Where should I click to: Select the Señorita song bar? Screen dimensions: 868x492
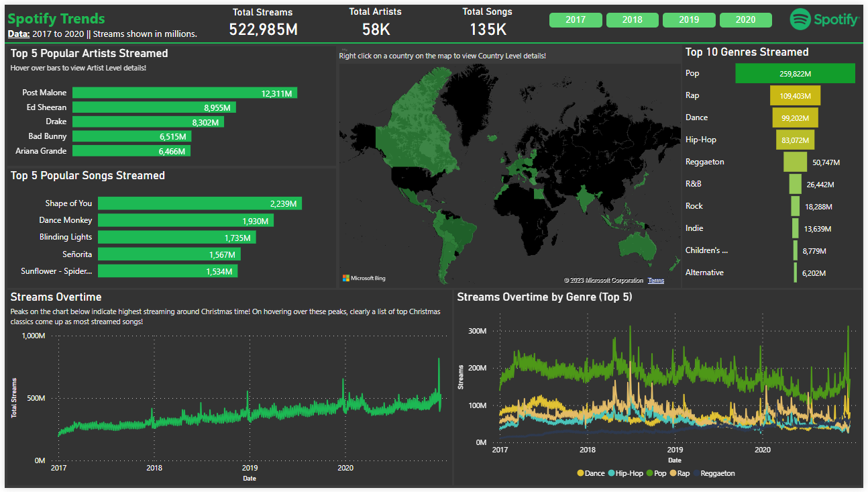click(x=169, y=254)
